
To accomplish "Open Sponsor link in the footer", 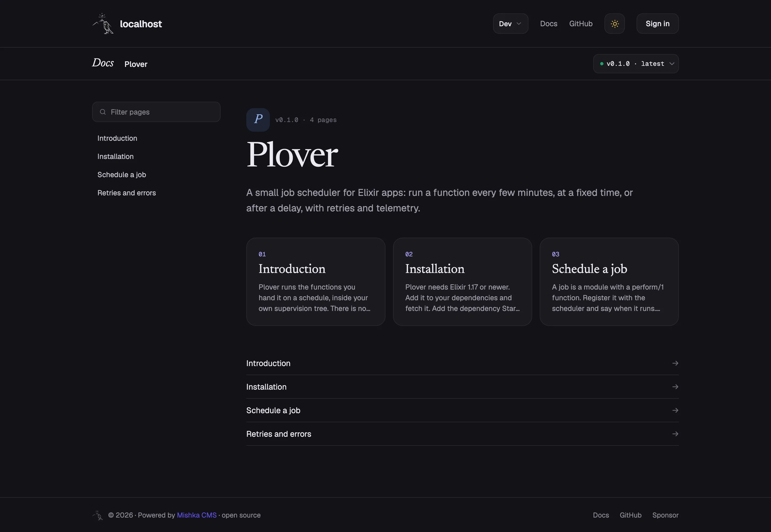I will pyautogui.click(x=665, y=515).
